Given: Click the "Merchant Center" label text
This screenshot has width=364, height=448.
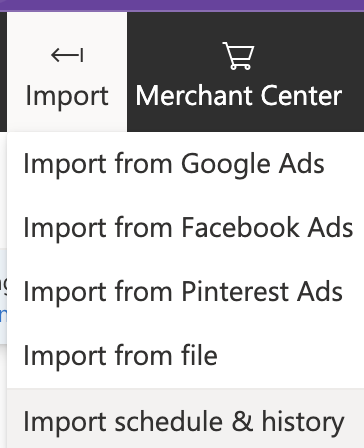Looking at the screenshot, I should point(239,96).
